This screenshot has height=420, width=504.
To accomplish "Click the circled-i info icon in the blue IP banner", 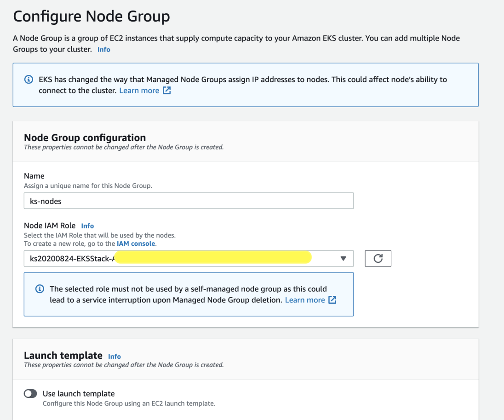I will click(x=29, y=79).
